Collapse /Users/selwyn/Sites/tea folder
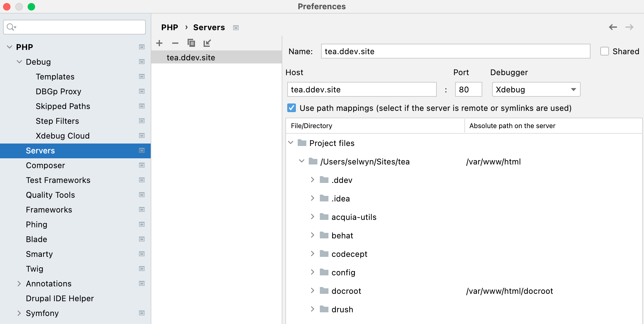This screenshot has height=324, width=644. click(302, 161)
